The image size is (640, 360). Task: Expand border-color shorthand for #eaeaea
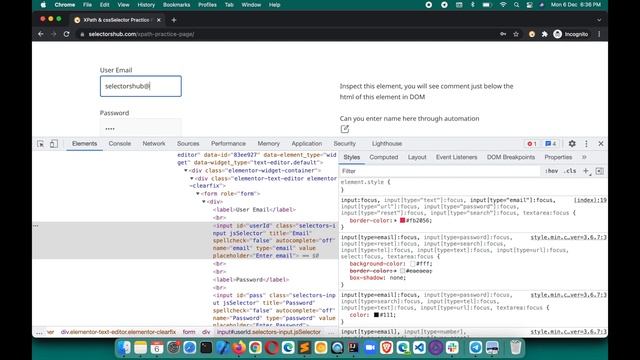(396, 271)
